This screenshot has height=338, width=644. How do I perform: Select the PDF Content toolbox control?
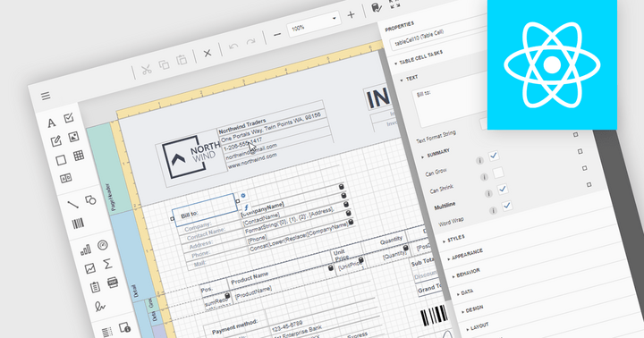pos(113,283)
